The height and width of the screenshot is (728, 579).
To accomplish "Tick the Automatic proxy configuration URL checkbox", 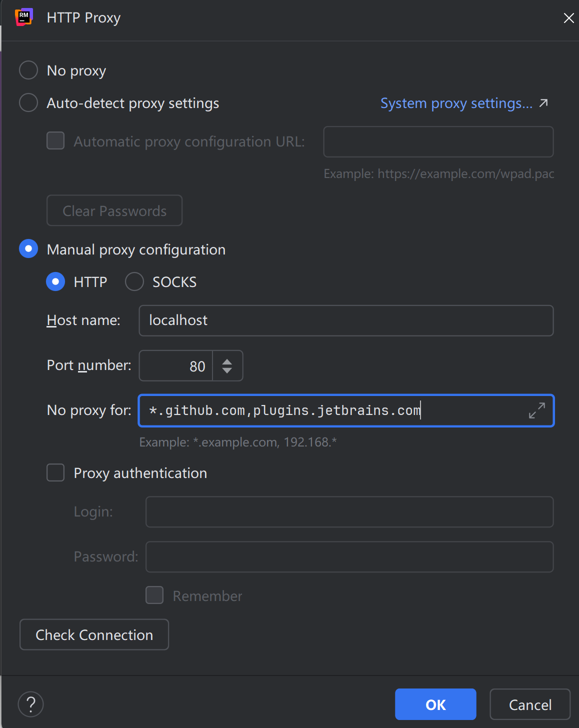I will 55,141.
